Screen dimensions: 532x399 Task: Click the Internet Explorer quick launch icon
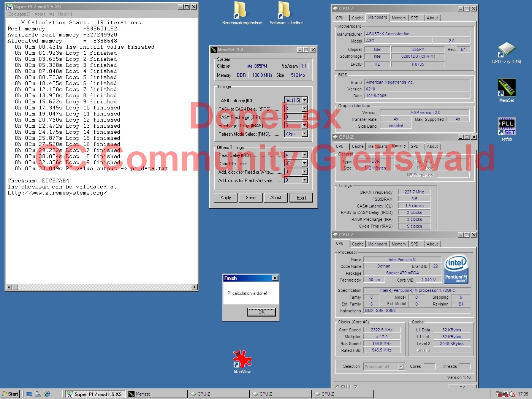click(x=47, y=394)
